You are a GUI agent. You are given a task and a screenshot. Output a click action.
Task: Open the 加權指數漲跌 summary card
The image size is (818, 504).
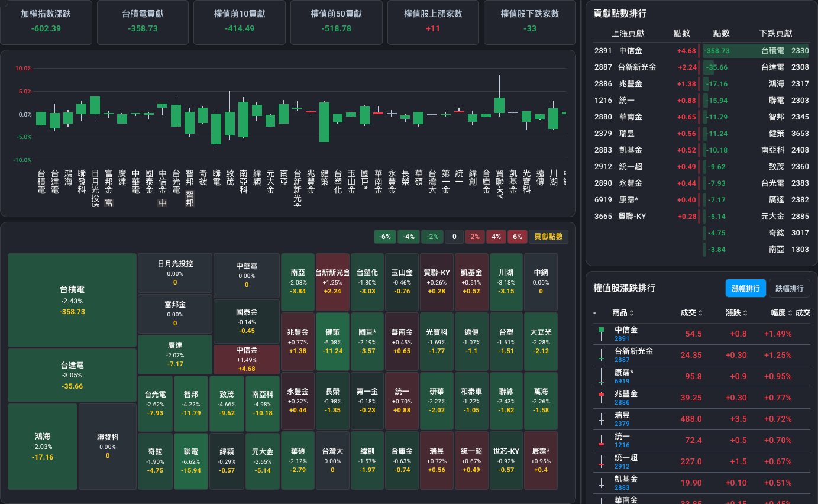(x=46, y=22)
